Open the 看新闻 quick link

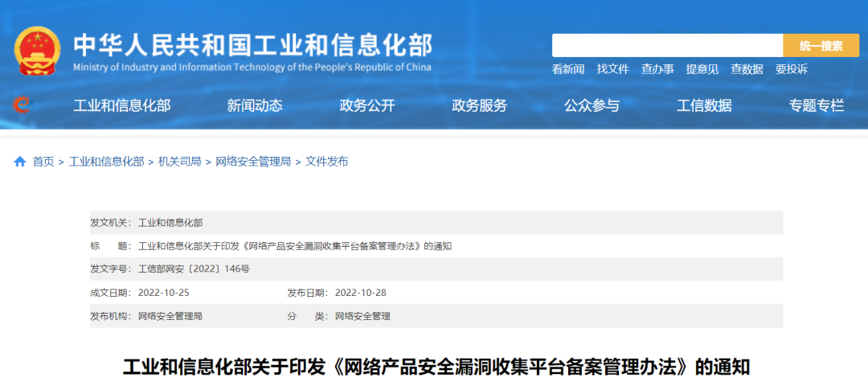click(x=568, y=69)
